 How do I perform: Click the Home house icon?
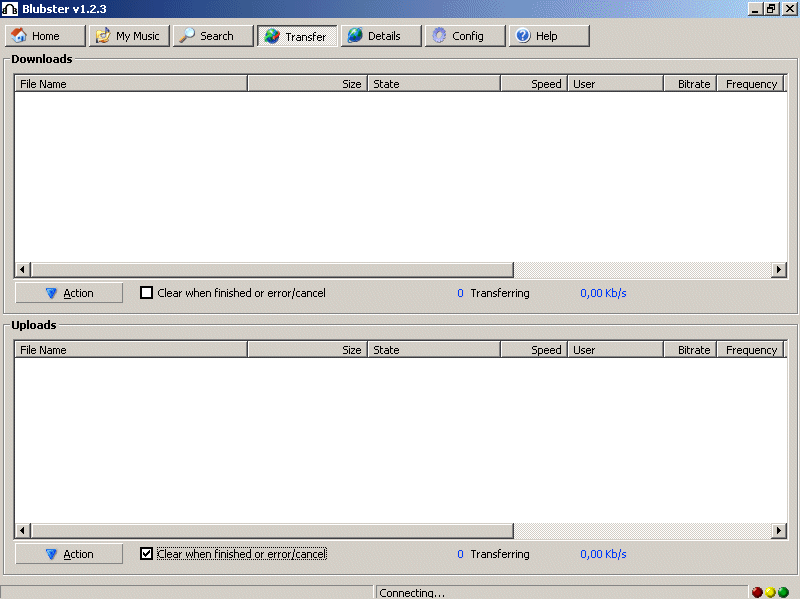[19, 36]
